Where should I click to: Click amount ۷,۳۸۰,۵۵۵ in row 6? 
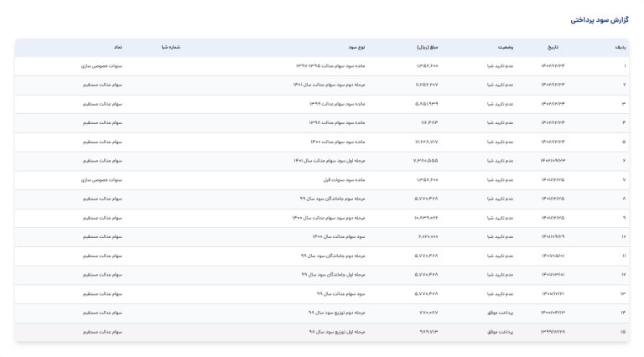point(426,161)
